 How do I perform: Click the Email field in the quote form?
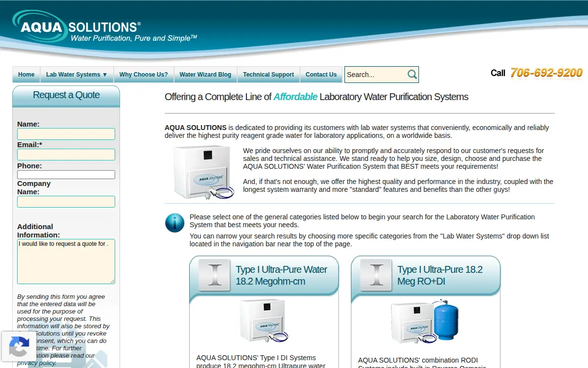(66, 155)
